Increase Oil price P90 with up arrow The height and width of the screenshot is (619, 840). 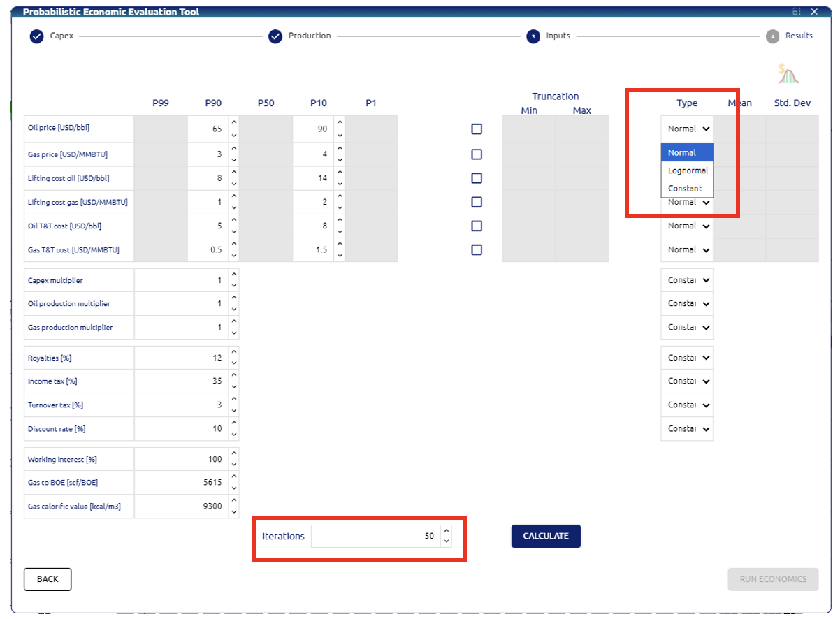click(233, 123)
